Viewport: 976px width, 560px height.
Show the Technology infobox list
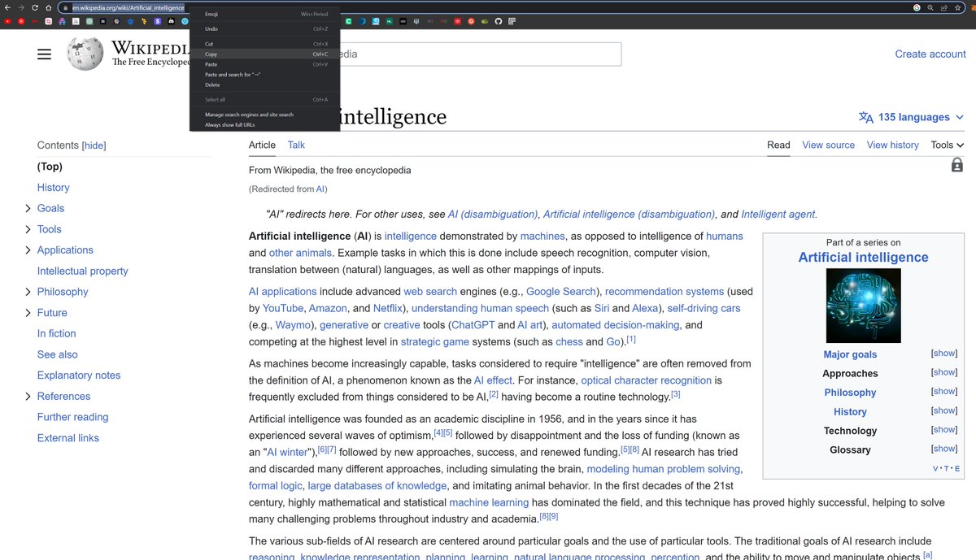coord(943,430)
